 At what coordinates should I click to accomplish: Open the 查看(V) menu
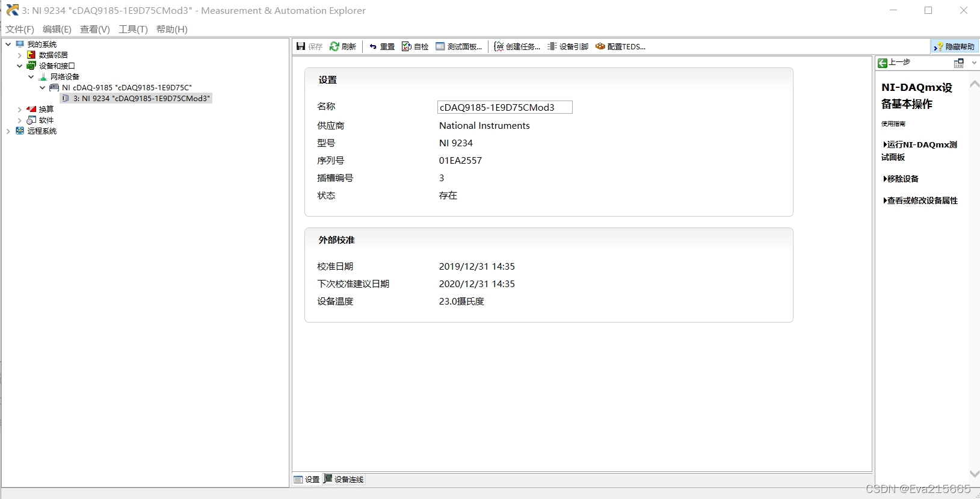[x=95, y=29]
